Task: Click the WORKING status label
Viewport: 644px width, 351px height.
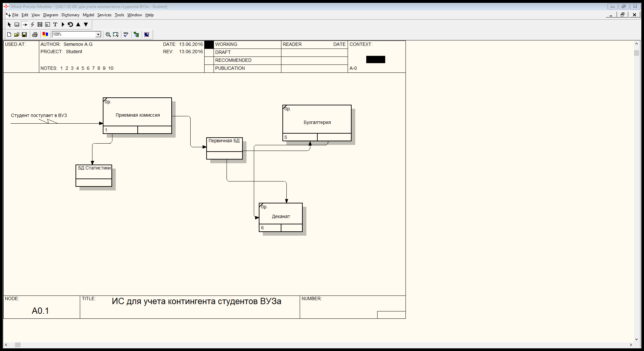Action: (226, 44)
